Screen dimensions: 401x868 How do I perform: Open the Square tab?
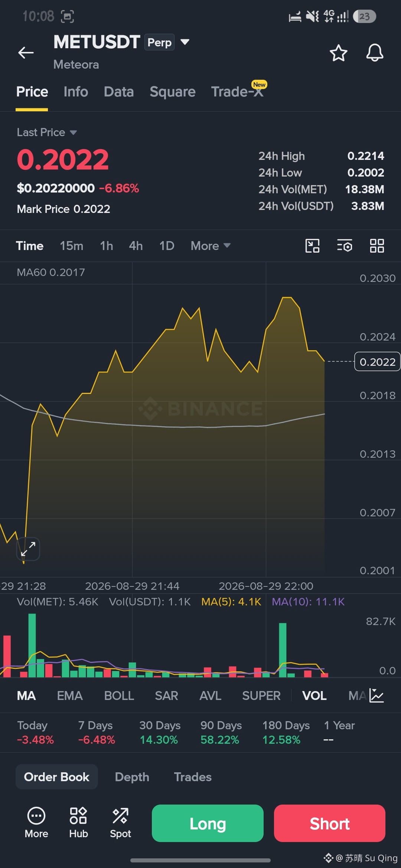tap(172, 92)
